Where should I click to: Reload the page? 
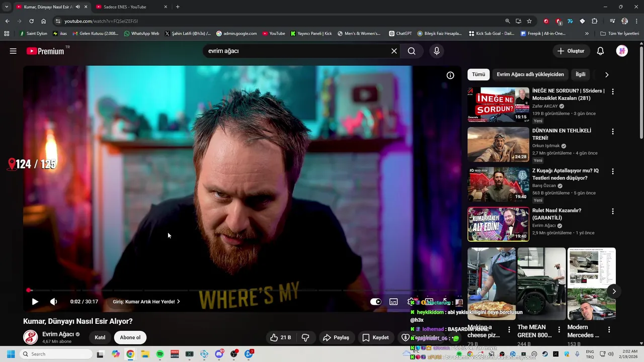point(31,21)
